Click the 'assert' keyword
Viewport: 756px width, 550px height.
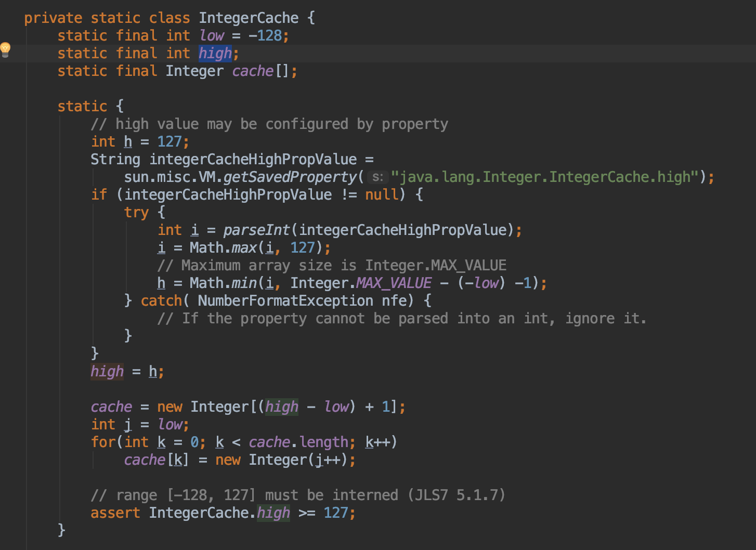[x=115, y=513]
